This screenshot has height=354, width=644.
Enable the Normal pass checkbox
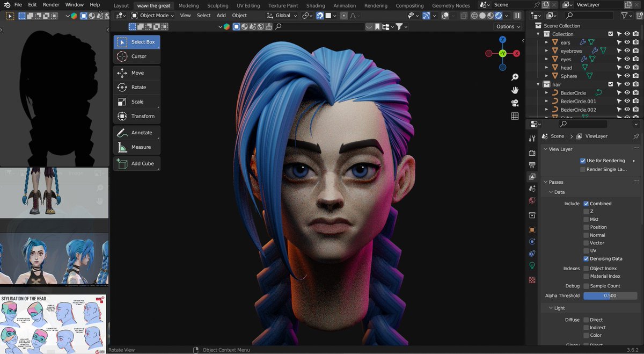tap(586, 235)
